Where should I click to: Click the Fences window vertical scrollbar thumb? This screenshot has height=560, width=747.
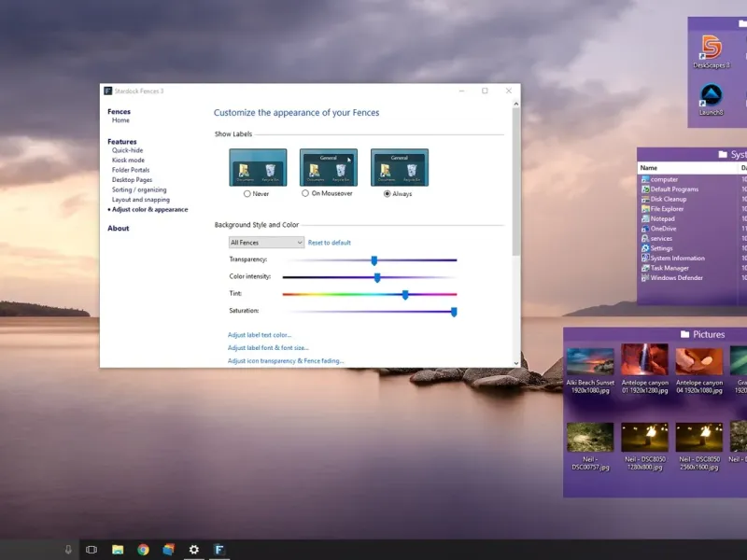click(x=516, y=181)
